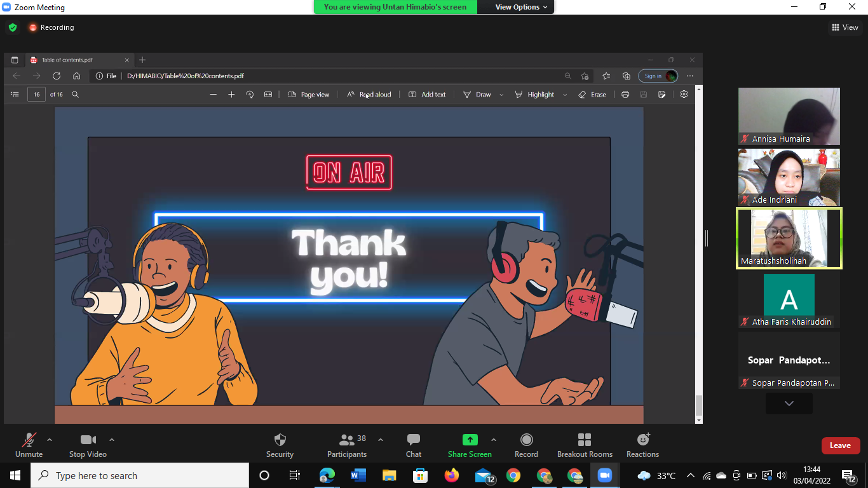Open the Chat panel
Screen dimensions: 868x488
pyautogui.click(x=414, y=445)
